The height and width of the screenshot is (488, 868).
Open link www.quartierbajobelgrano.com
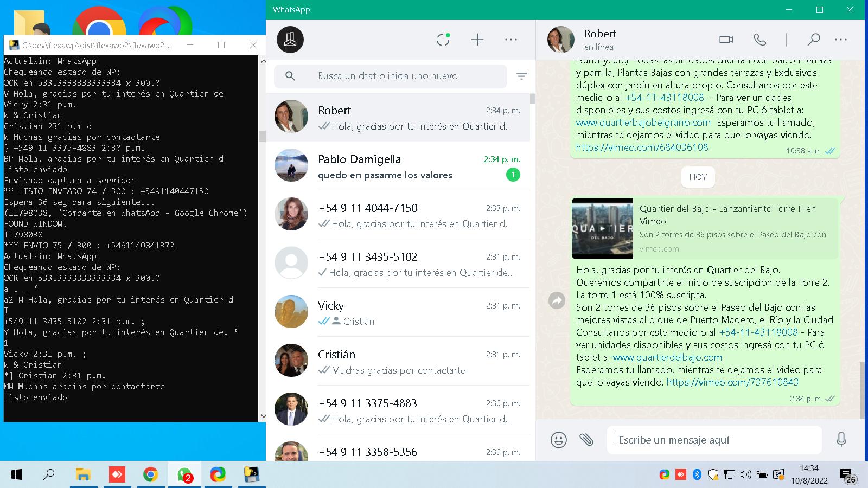pos(643,123)
